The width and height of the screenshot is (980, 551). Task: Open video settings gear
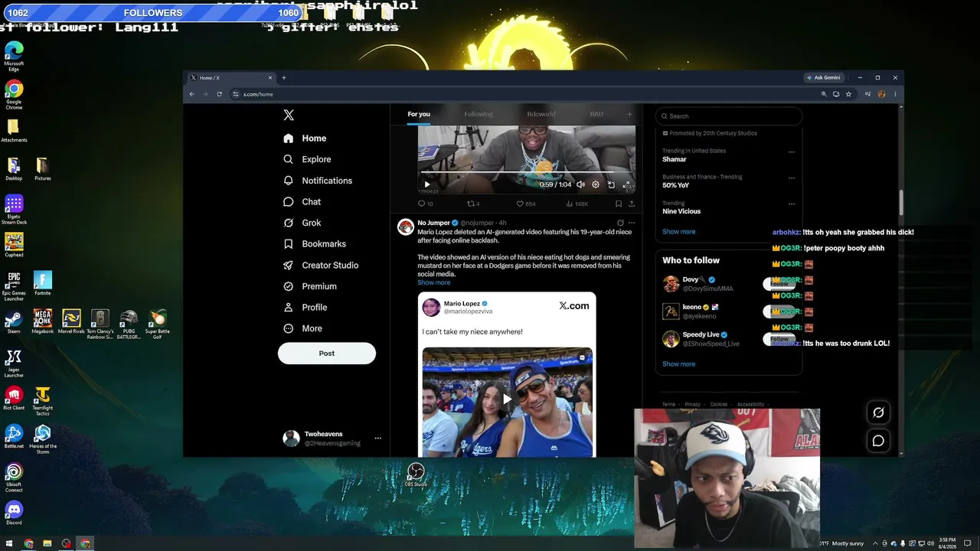pyautogui.click(x=596, y=184)
